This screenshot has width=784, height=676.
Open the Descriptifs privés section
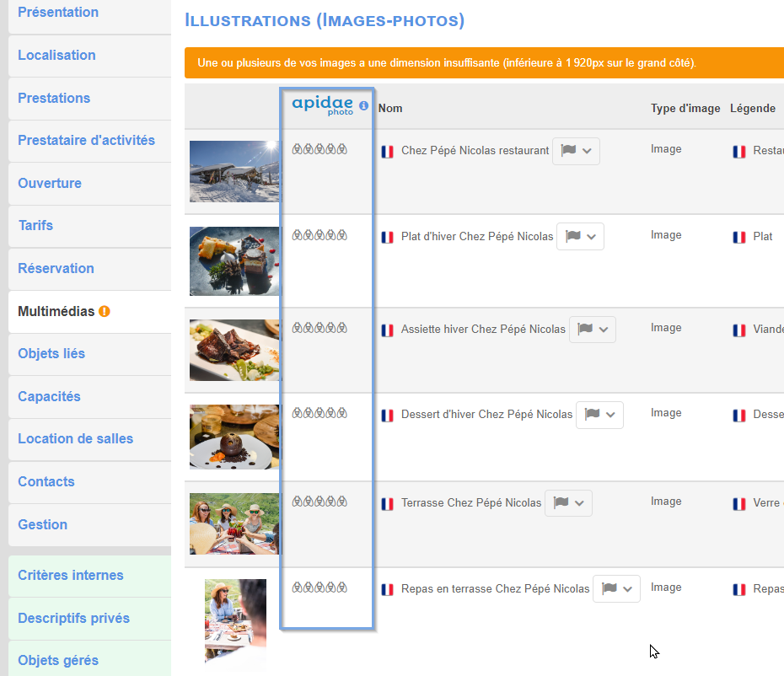pos(90,619)
